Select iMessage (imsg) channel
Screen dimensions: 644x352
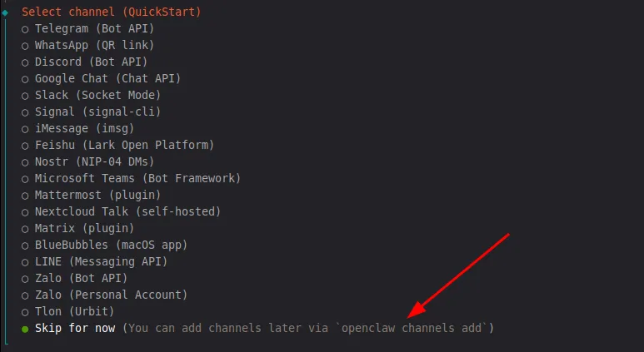(83, 128)
